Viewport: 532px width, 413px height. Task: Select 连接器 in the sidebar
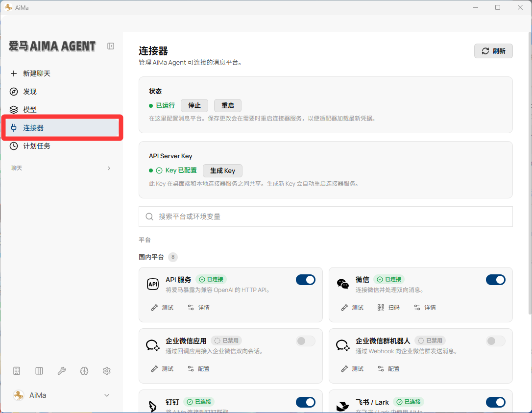(62, 128)
